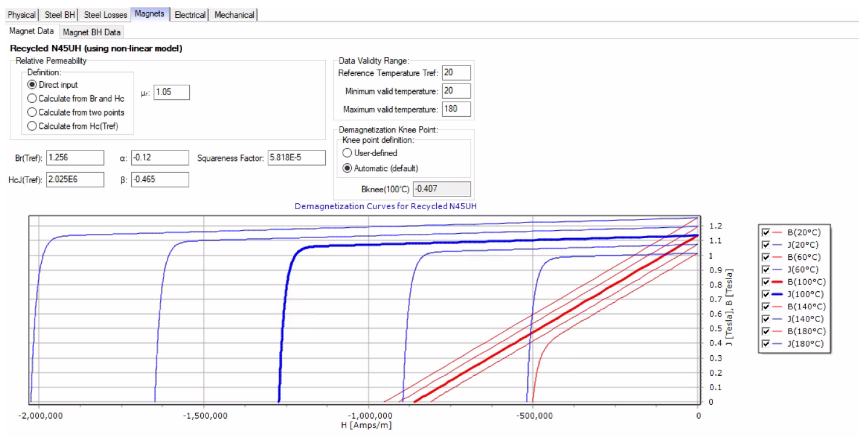The height and width of the screenshot is (437, 868).
Task: Open the Mechanical tab
Action: coord(234,15)
